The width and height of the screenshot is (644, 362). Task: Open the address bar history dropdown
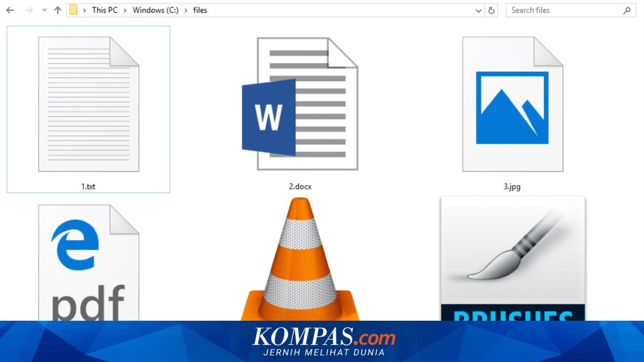tap(478, 10)
